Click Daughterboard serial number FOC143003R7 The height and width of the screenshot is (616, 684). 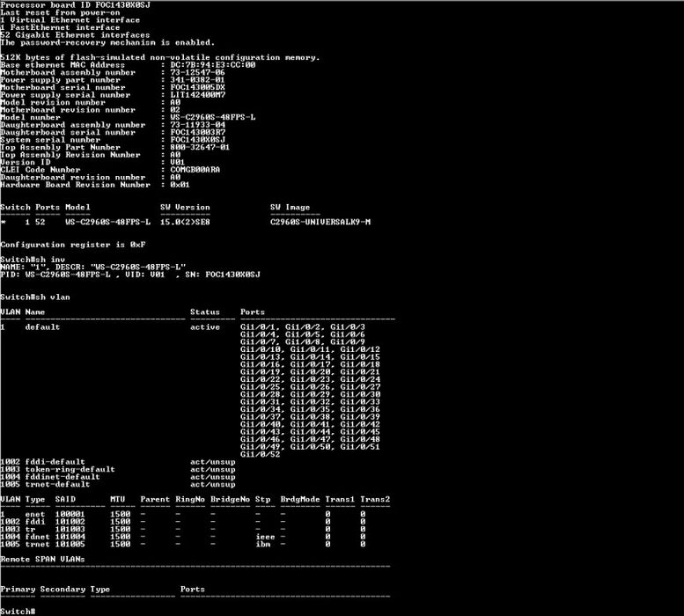[197, 132]
